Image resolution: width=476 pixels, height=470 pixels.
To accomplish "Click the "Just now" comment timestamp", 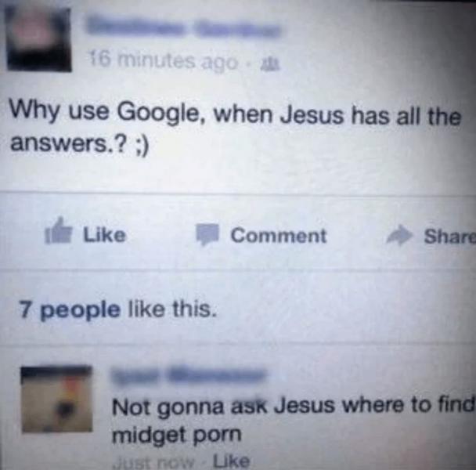I will pyautogui.click(x=155, y=462).
